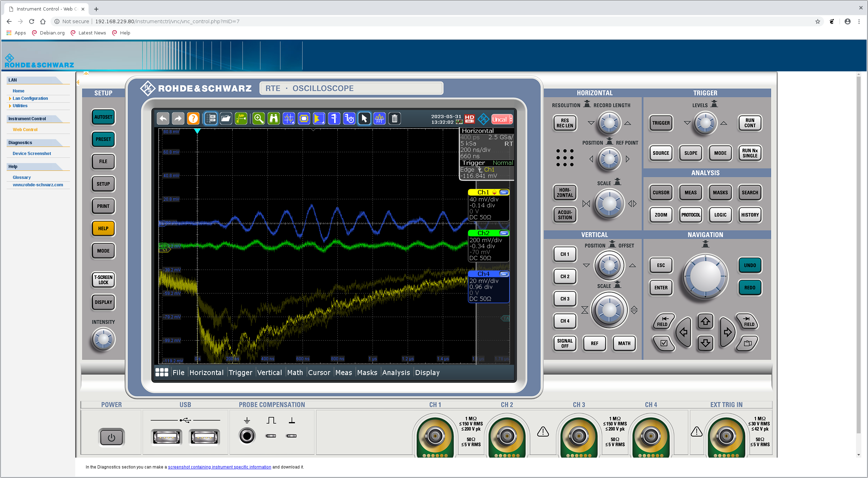The width and height of the screenshot is (868, 478).
Task: Select the zoom magnifier tool icon
Action: click(x=259, y=119)
